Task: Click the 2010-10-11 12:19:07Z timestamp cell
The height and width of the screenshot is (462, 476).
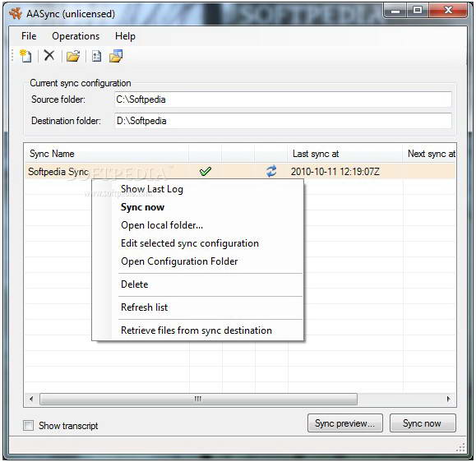Action: tap(335, 172)
